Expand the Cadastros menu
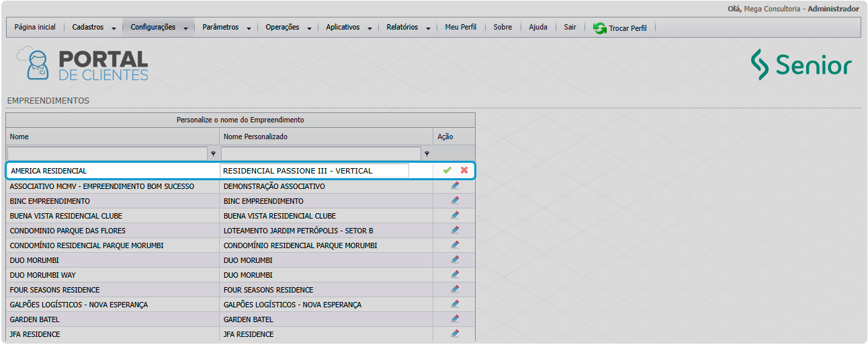Screen dimensions: 868x345 point(94,28)
